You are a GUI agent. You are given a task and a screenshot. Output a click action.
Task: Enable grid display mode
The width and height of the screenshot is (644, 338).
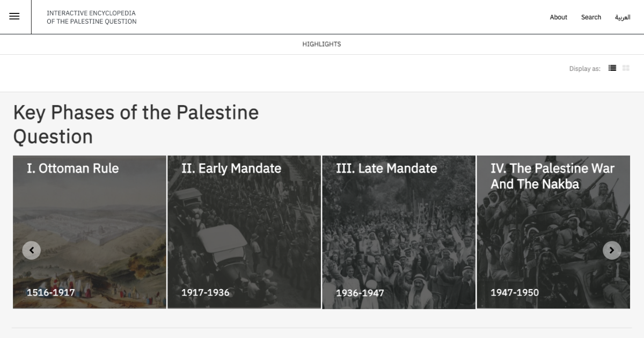626,68
